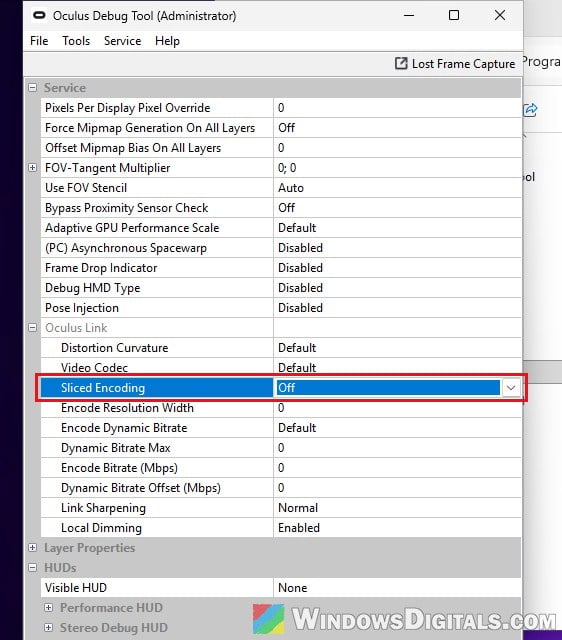This screenshot has height=640, width=562.
Task: Expand the Performance HUD group
Action: 49,607
